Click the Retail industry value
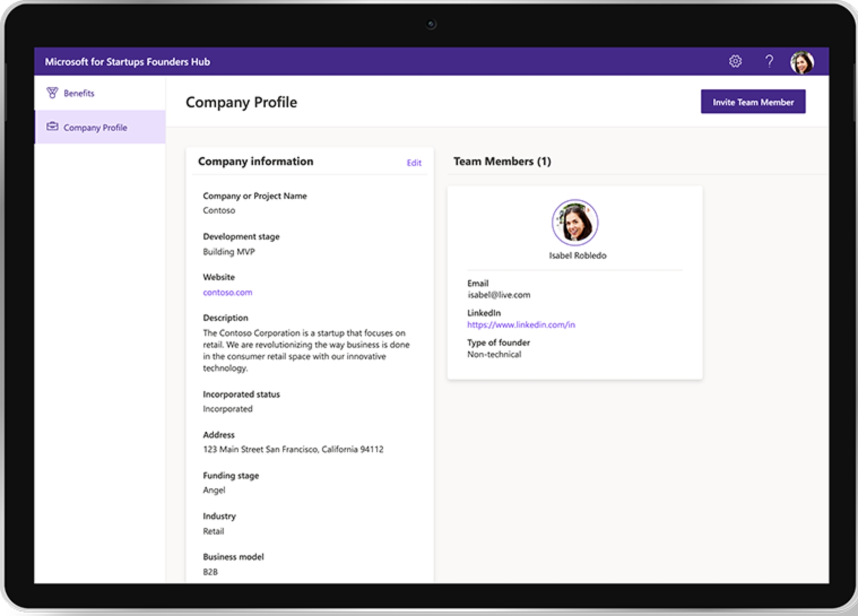 click(x=213, y=531)
